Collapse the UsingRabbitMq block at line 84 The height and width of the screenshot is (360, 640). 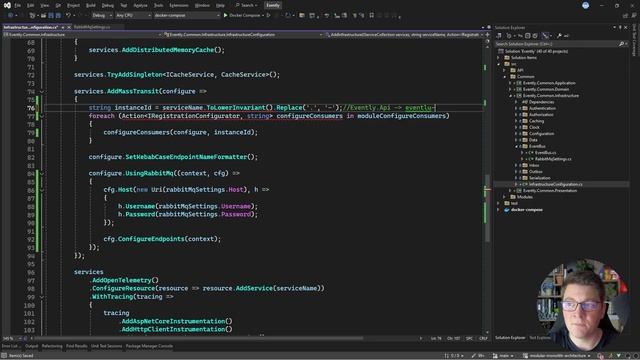coord(42,173)
